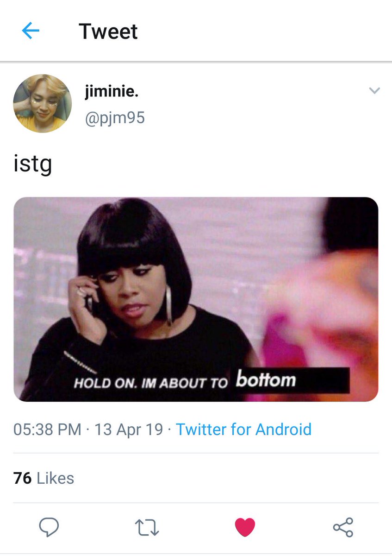
Task: Open the Twitter for Android source link
Action: [244, 429]
